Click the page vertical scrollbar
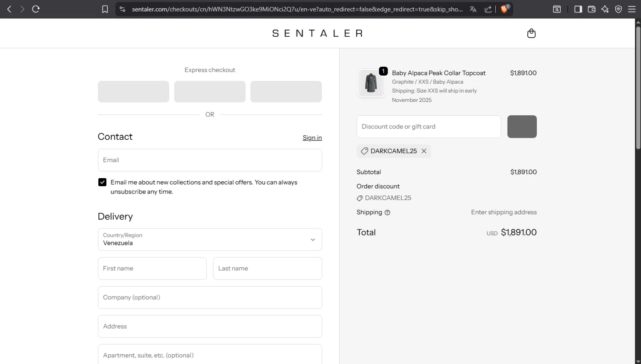 pyautogui.click(x=638, y=88)
